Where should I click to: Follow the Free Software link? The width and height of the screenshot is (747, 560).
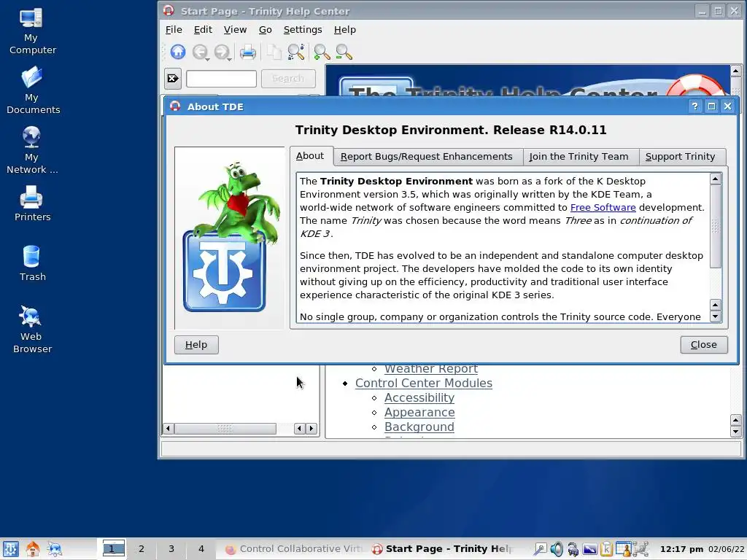click(603, 208)
